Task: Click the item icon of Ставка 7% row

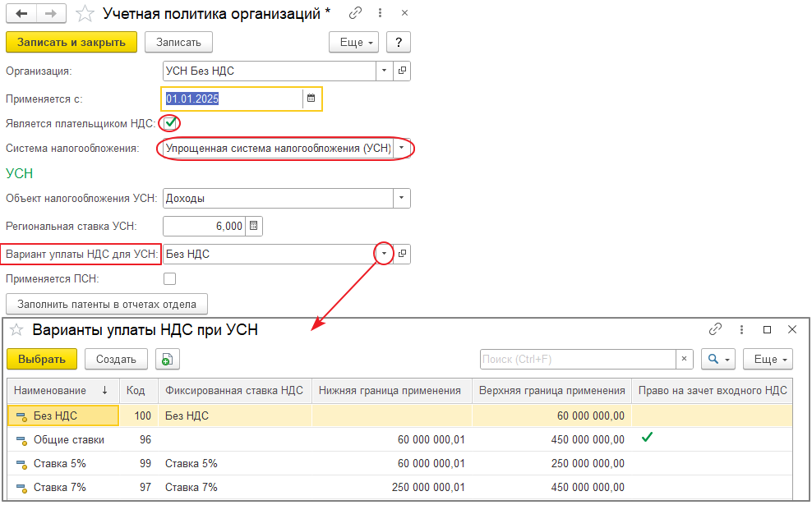Action: (21, 488)
